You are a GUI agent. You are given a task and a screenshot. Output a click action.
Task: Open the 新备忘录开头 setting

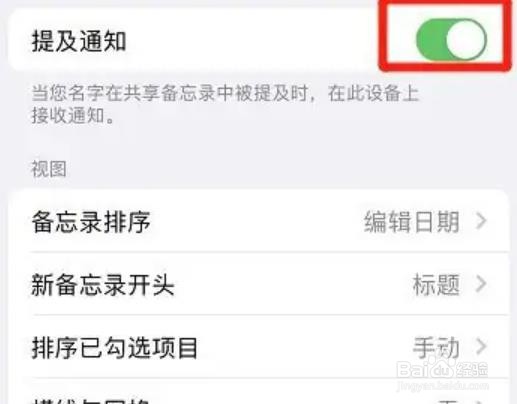(258, 284)
